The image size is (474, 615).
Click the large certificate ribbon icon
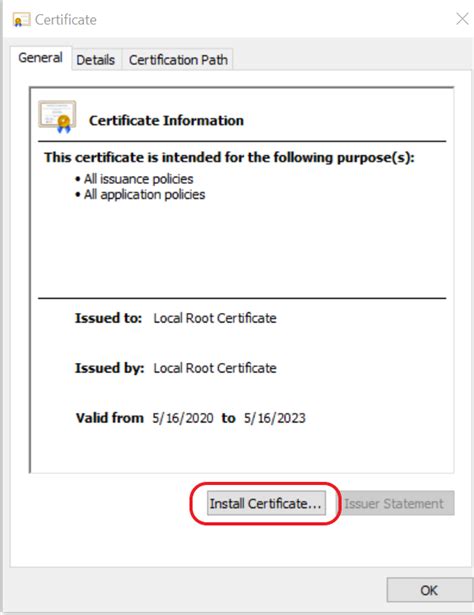(57, 117)
